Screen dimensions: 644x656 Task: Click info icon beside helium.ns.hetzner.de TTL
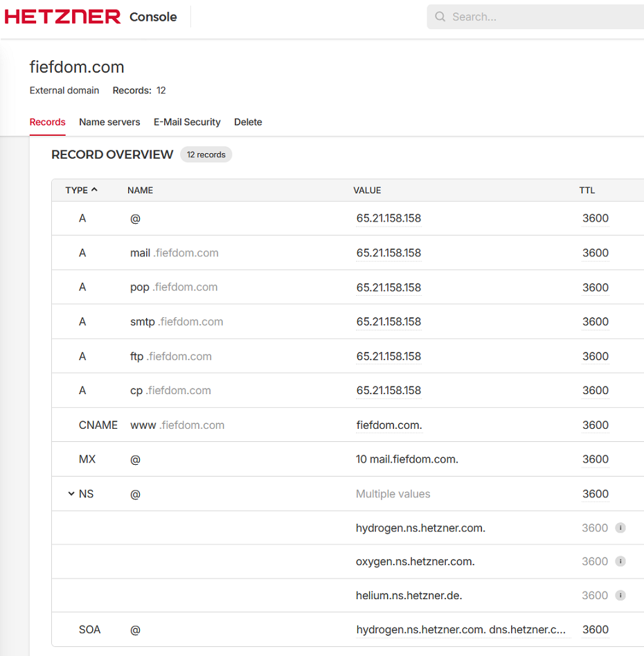click(620, 596)
